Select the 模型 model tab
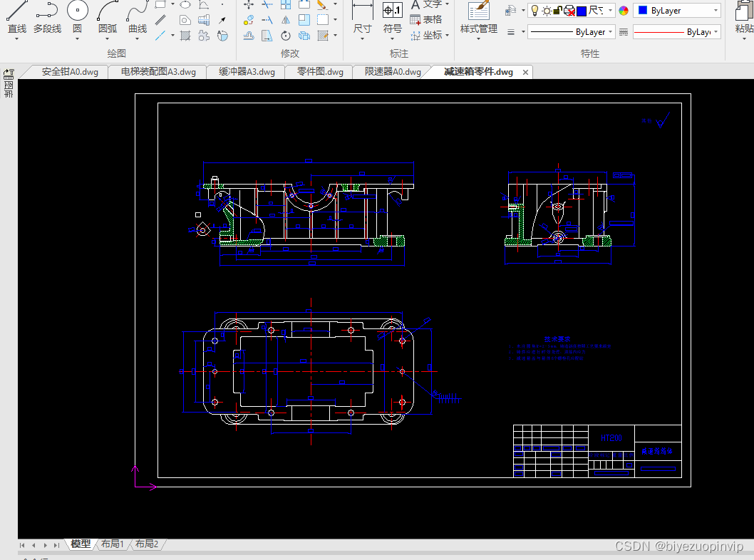 [x=81, y=544]
